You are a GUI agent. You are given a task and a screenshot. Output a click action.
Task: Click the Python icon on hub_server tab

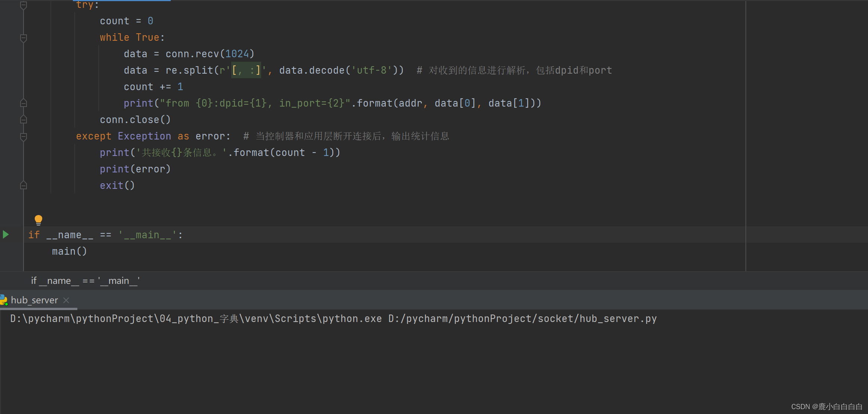[4, 300]
